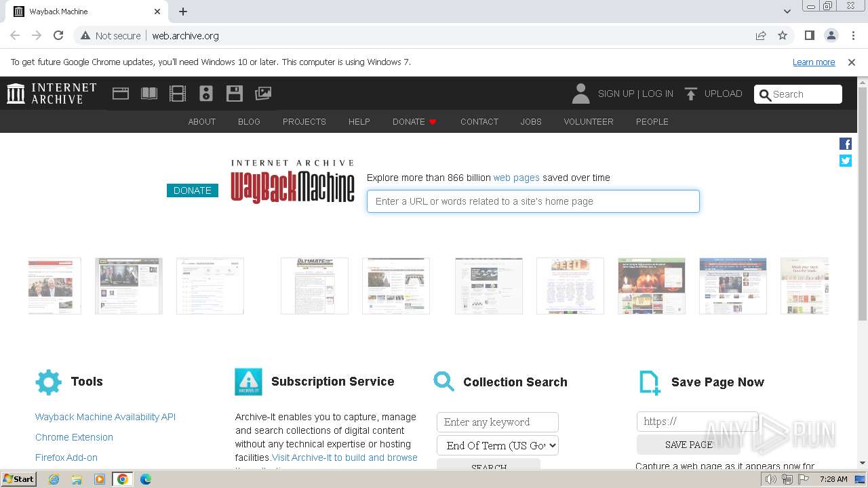Click DONATE with heart in nav bar

click(414, 122)
